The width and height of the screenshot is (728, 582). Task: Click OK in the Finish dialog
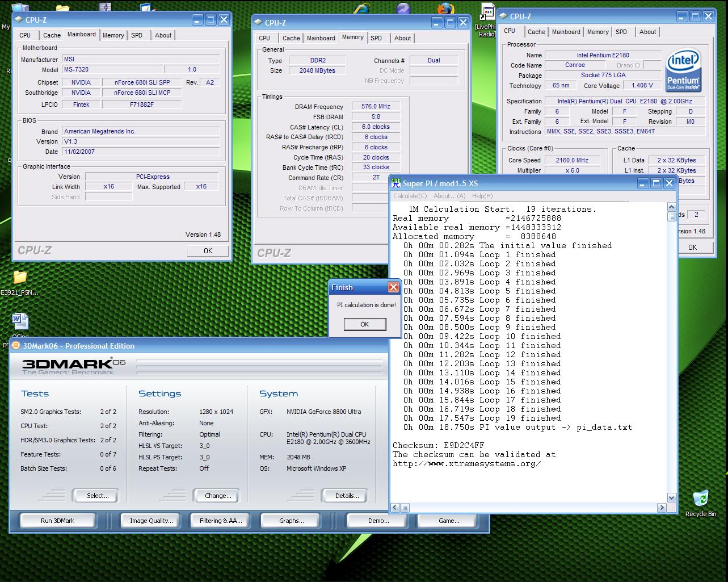click(x=364, y=324)
